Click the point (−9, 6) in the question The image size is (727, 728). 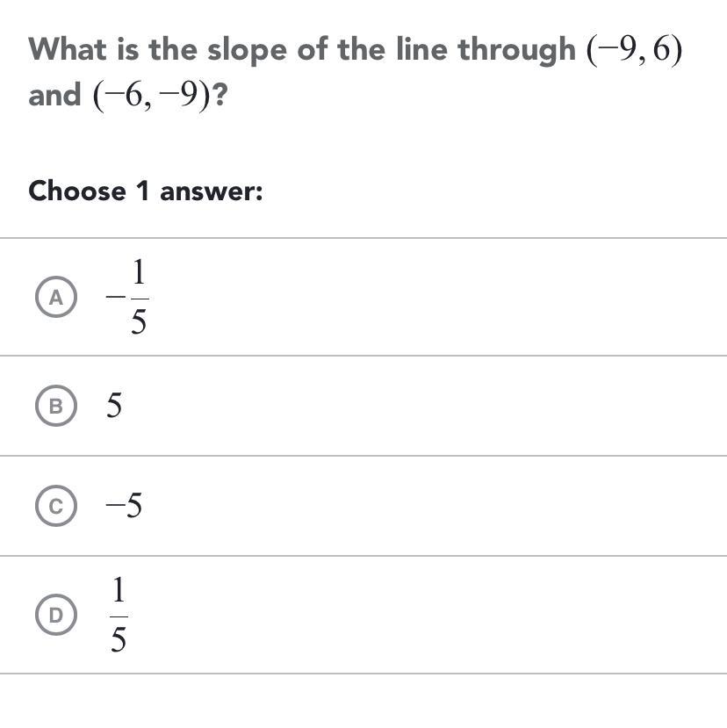coord(634,51)
